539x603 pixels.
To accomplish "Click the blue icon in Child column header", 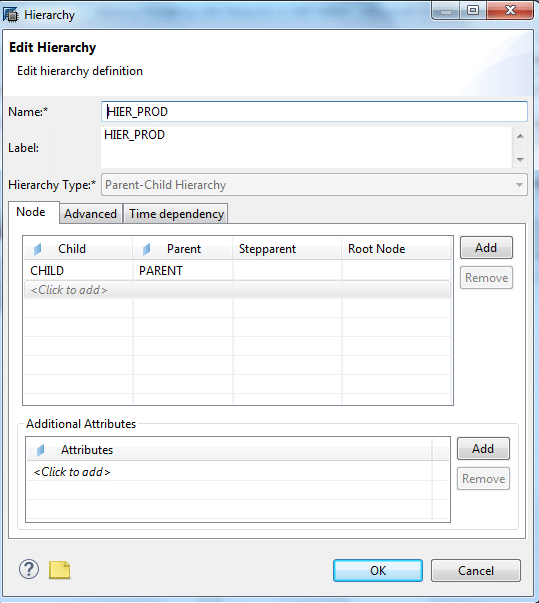I will [37, 249].
